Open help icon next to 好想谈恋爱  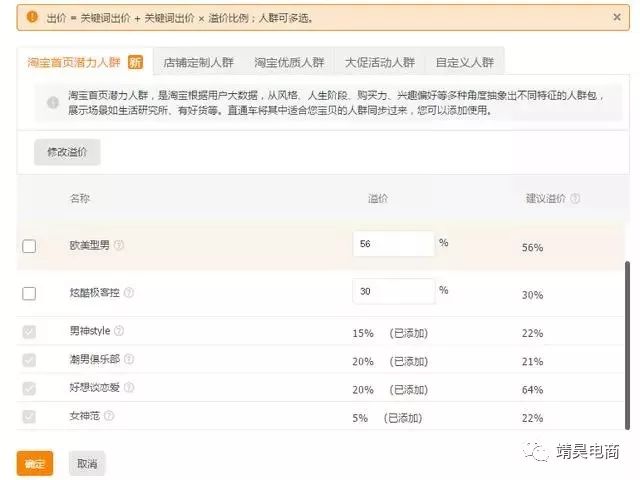(129, 387)
